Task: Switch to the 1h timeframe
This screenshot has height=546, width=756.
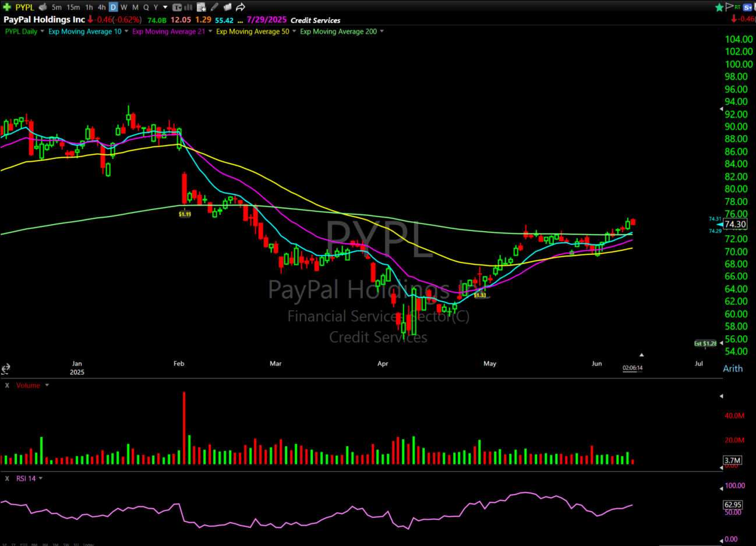Action: click(x=89, y=7)
